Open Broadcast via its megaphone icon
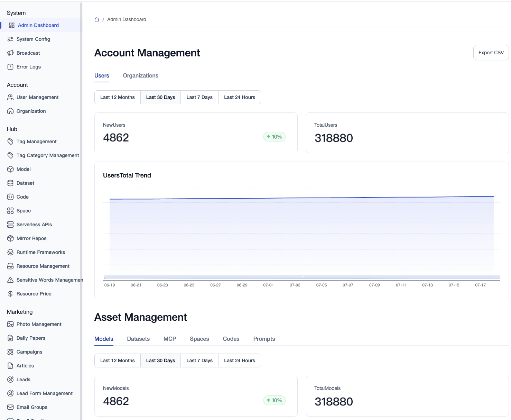The image size is (511, 420). click(x=10, y=53)
